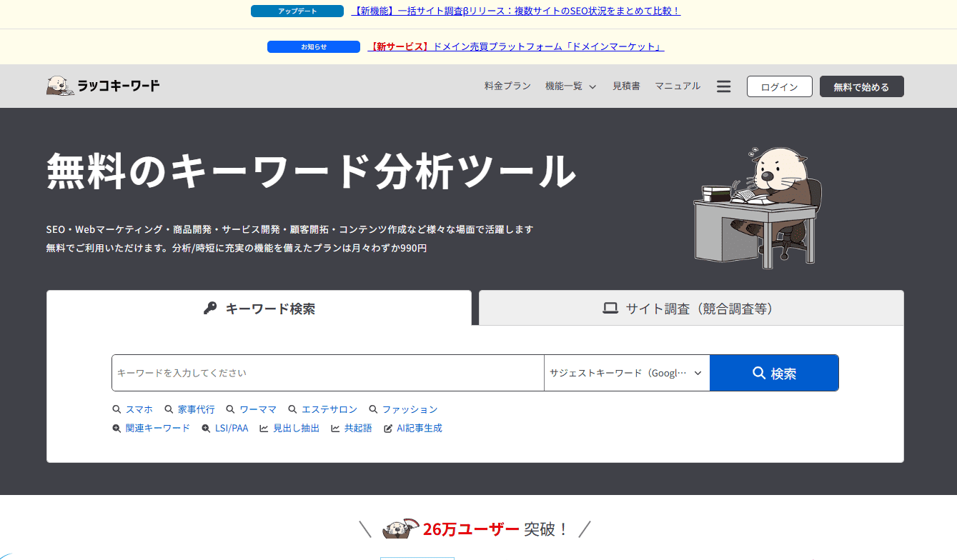Image resolution: width=957 pixels, height=560 pixels.
Task: Open the 関連キーワード feature link
Action: pos(158,429)
